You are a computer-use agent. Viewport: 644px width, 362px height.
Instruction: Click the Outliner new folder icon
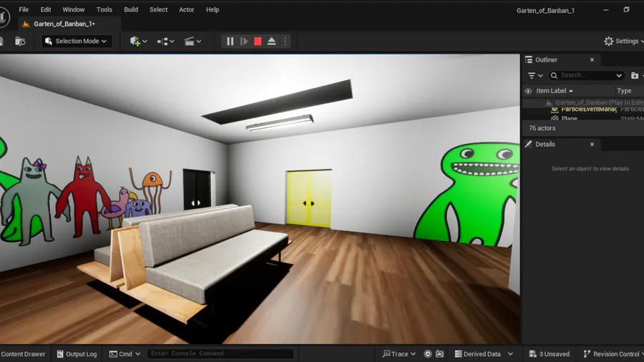tap(635, 76)
